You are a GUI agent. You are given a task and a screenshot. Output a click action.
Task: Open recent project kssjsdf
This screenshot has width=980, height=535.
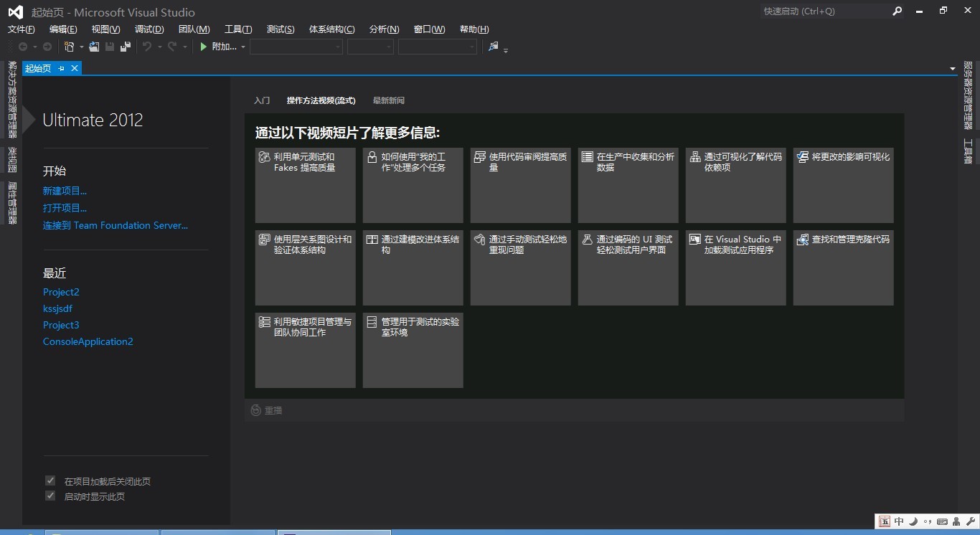57,309
